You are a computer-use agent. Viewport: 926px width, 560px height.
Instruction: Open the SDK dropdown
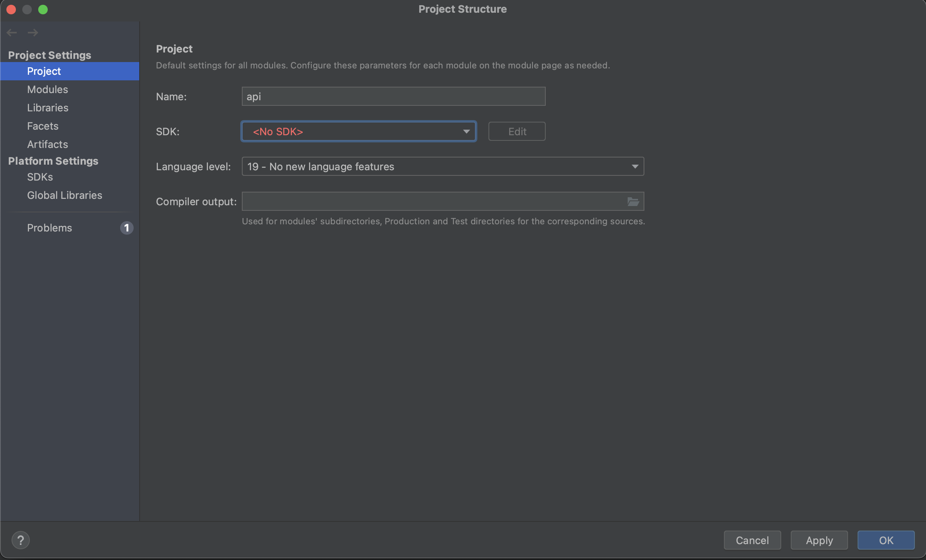[358, 132]
